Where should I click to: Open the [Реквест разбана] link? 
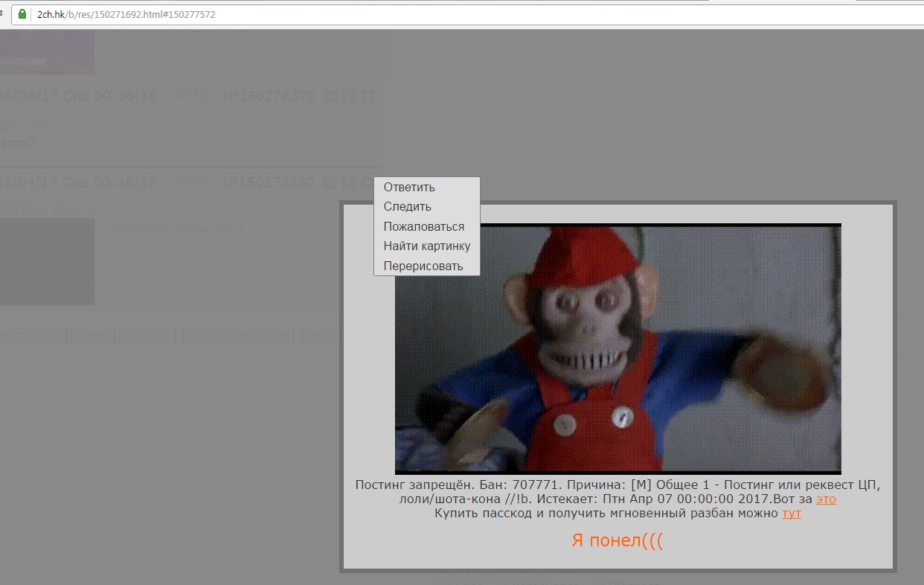click(x=239, y=336)
